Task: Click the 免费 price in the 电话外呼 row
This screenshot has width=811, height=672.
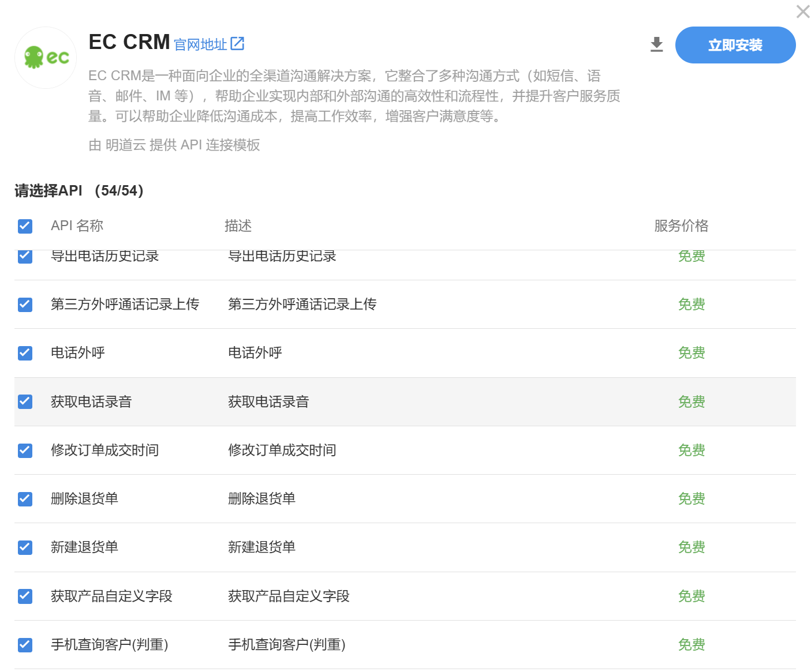Action: (692, 352)
